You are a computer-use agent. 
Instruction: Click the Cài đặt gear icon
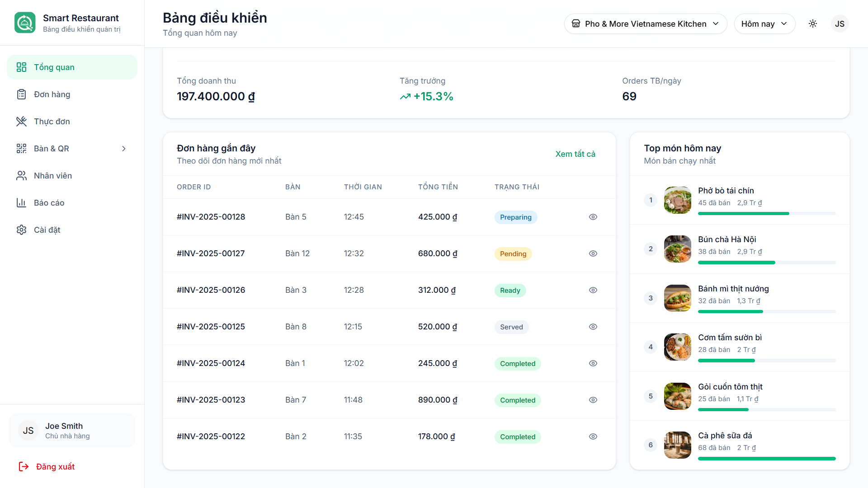21,230
